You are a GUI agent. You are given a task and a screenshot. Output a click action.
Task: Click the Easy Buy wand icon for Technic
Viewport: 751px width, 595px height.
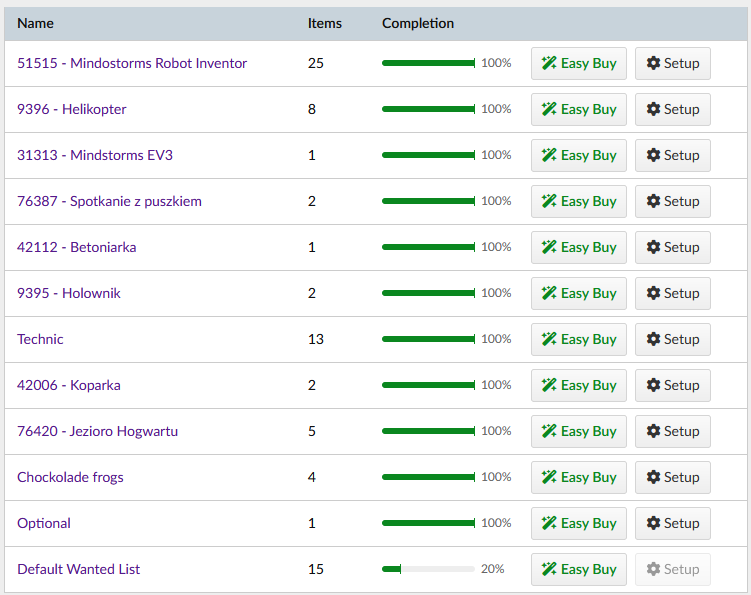[x=549, y=339]
